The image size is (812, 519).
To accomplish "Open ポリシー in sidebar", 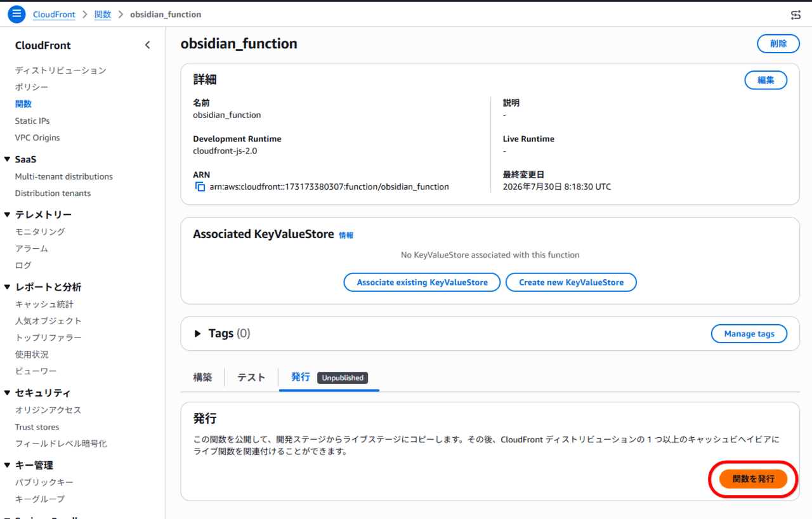I will tap(32, 87).
